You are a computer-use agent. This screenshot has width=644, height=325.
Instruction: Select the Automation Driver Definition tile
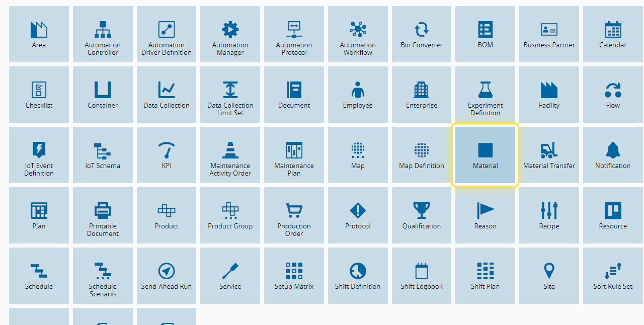click(167, 34)
